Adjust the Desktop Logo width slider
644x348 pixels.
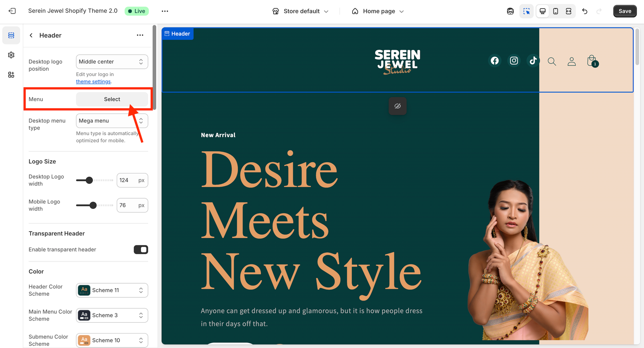click(x=89, y=180)
